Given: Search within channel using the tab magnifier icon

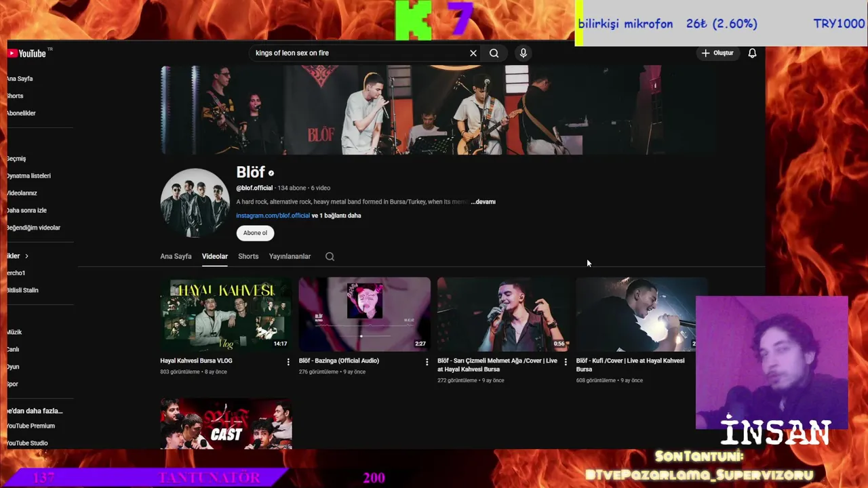Looking at the screenshot, I should [330, 256].
